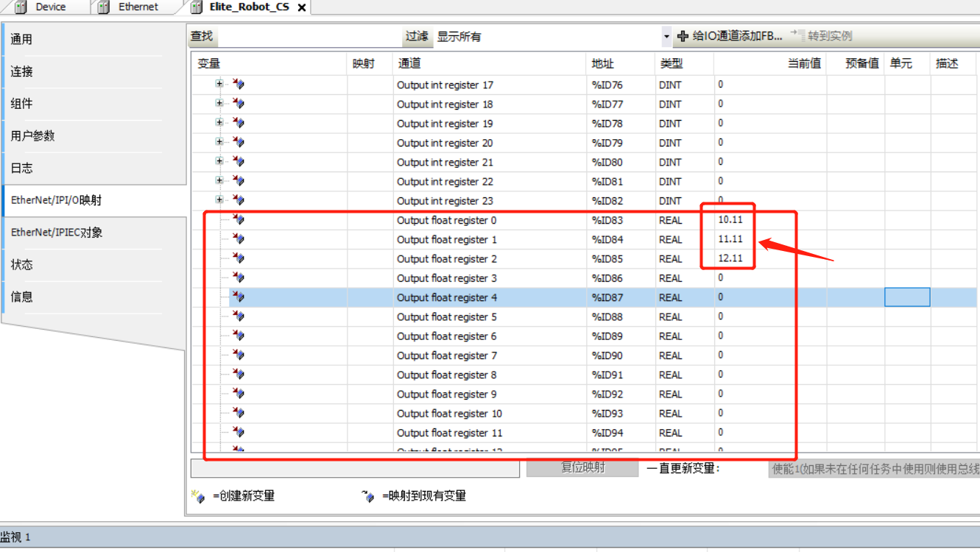Expand Output int register 20 row

point(219,142)
